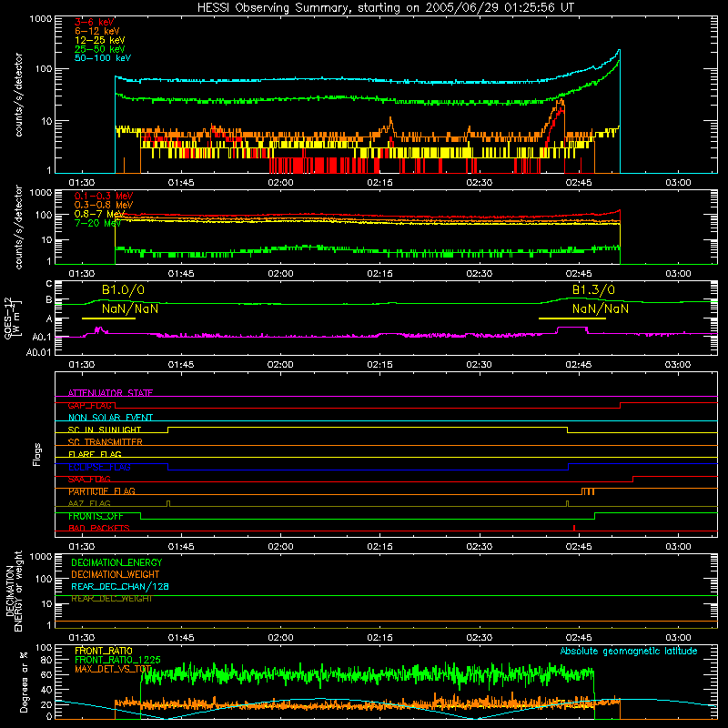
Task: Click the 02:00 tick below the Flags panel
Action: (x=280, y=547)
